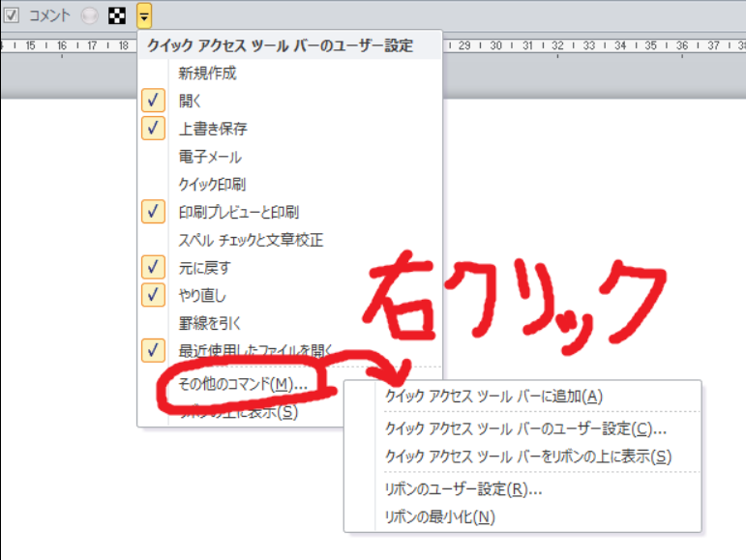Add 電子メール to Quick Access Toolbar
Image resolution: width=746 pixels, height=560 pixels.
(x=210, y=156)
